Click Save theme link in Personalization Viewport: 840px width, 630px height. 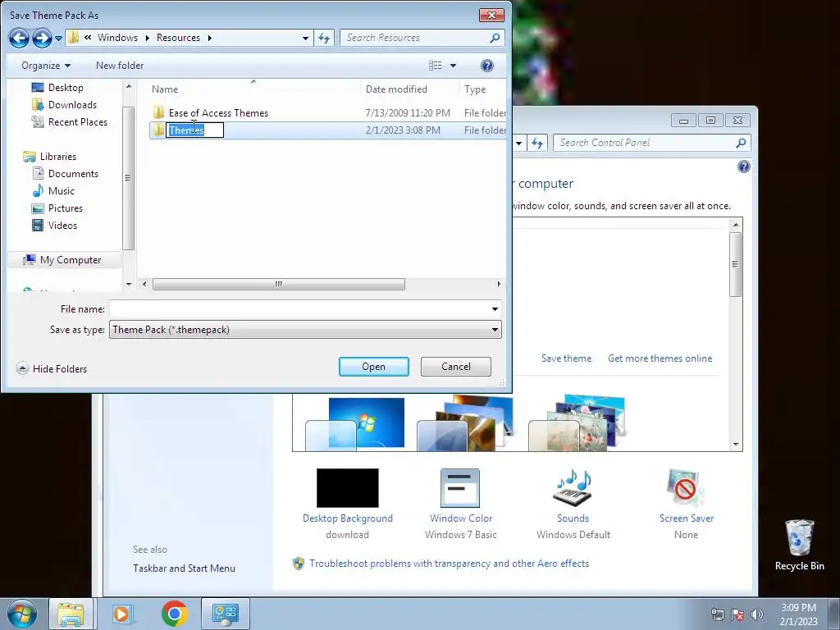(x=566, y=358)
